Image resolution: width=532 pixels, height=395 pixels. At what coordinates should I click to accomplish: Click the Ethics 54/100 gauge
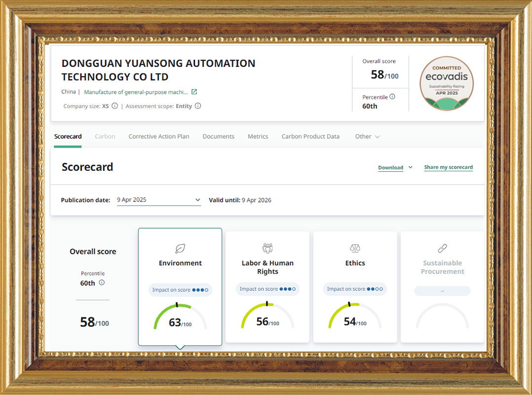[x=355, y=315]
